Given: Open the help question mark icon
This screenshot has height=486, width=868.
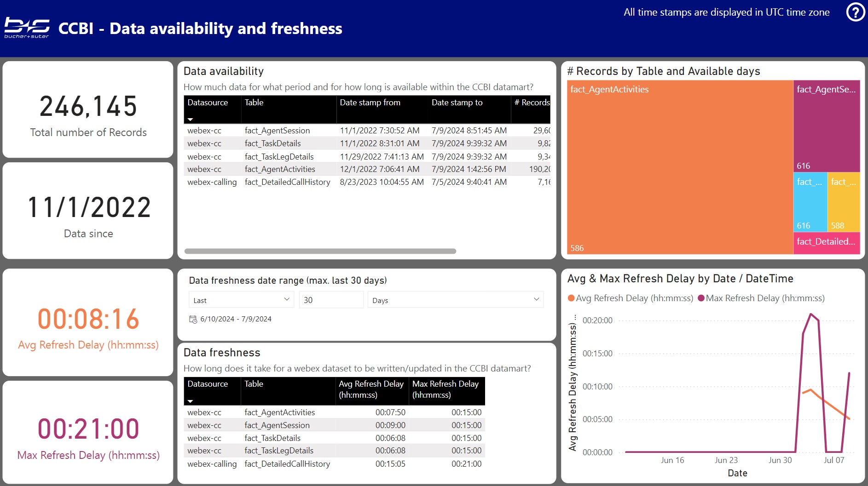Looking at the screenshot, I should tap(856, 12).
